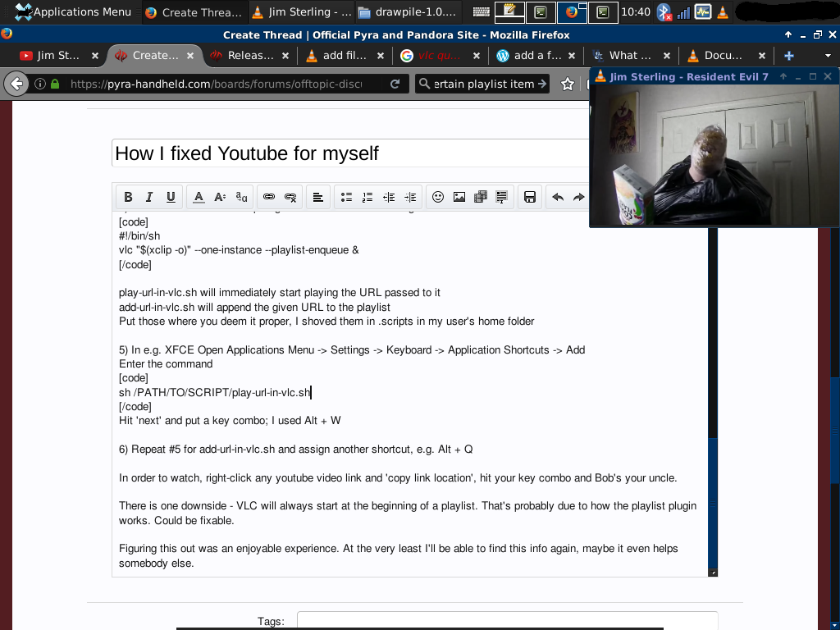Open the font size dropdown
Viewport: 840px width, 630px height.
coord(220,197)
